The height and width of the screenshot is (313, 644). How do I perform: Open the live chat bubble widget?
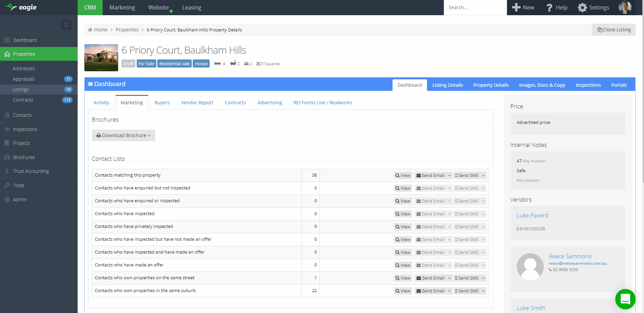(625, 299)
